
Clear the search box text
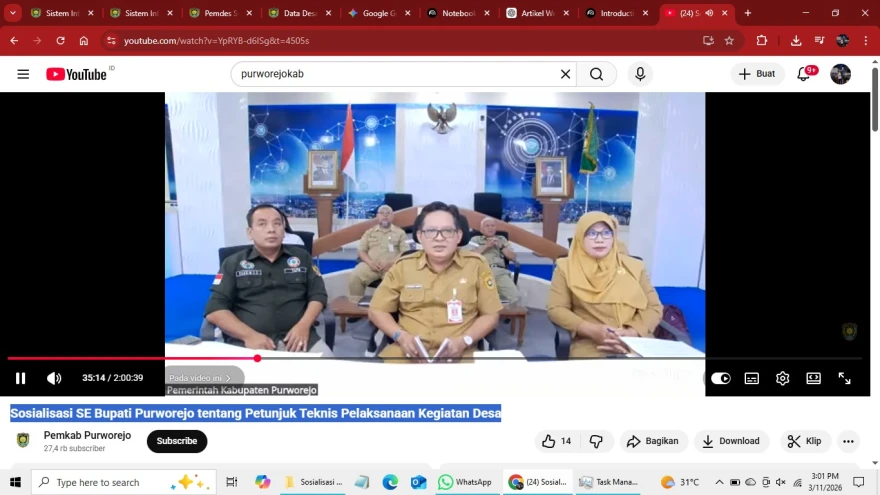click(565, 74)
